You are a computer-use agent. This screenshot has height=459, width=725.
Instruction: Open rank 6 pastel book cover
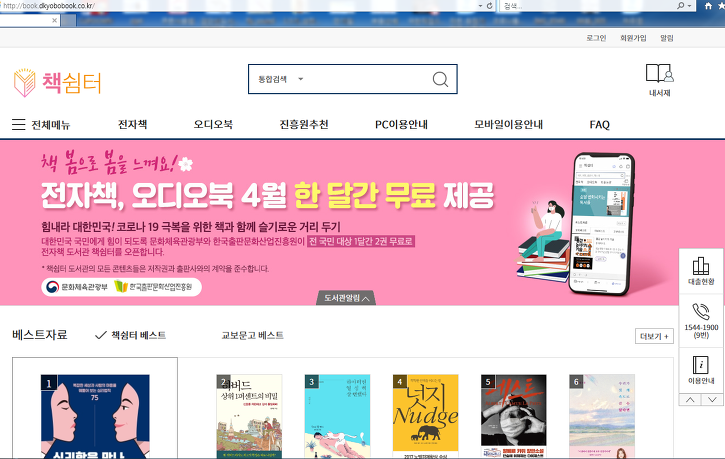tap(602, 416)
